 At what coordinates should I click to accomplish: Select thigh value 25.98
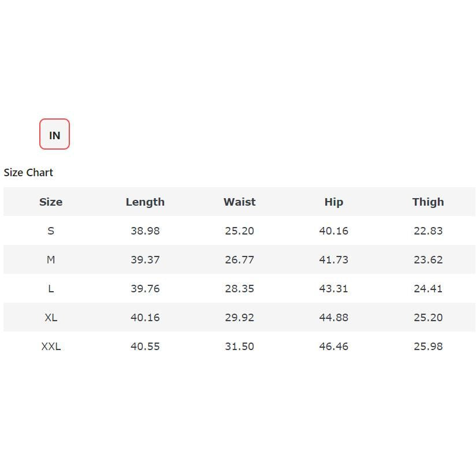click(x=428, y=347)
